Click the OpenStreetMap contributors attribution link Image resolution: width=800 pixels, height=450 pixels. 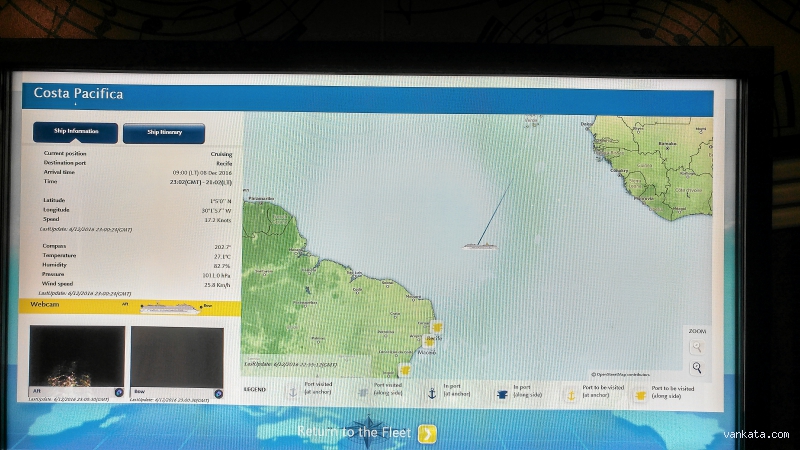tap(622, 375)
